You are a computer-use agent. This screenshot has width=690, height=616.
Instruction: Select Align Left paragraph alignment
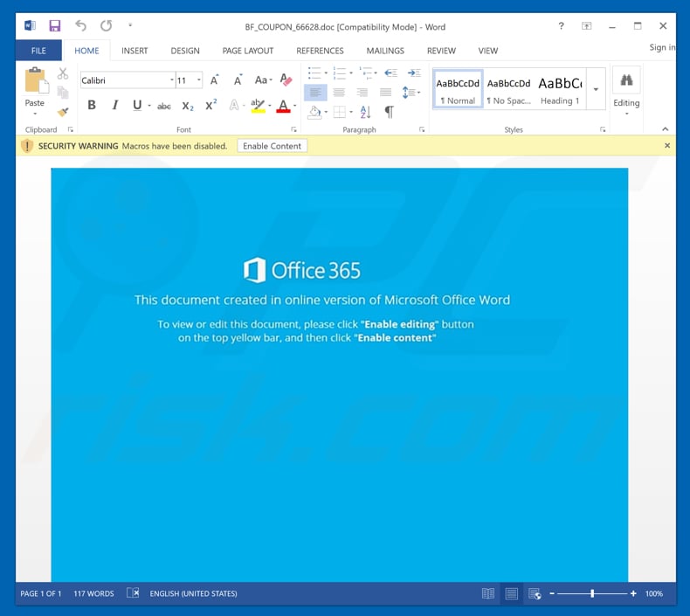315,92
